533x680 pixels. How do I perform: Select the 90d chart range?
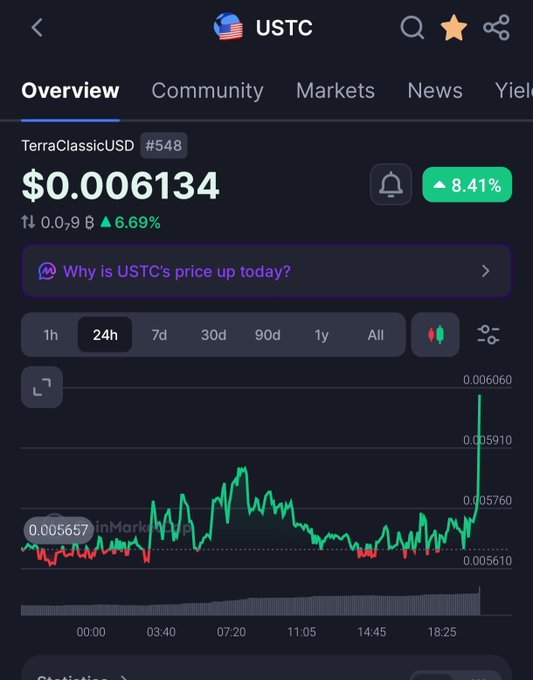(268, 335)
